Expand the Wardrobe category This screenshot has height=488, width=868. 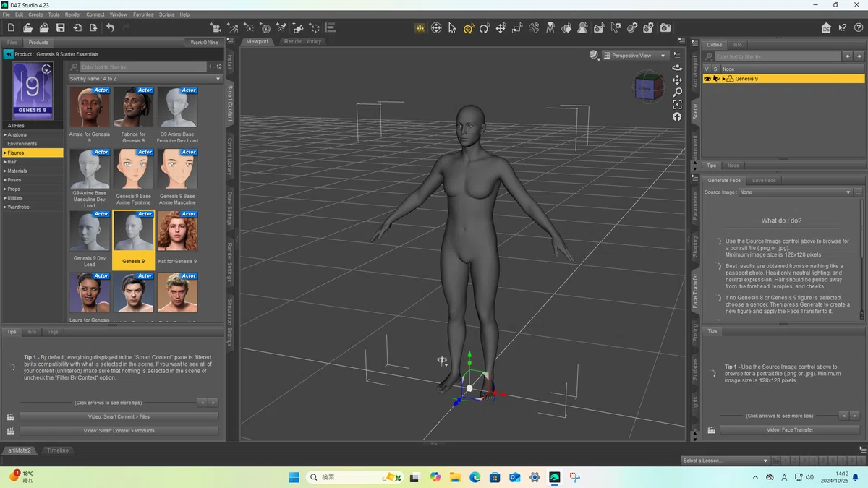click(x=5, y=207)
